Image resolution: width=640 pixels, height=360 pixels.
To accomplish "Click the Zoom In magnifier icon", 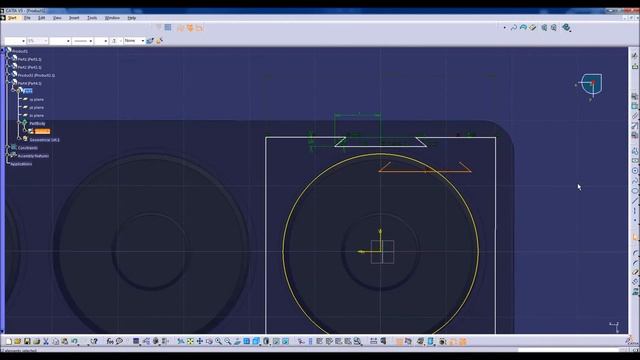I will [x=218, y=341].
